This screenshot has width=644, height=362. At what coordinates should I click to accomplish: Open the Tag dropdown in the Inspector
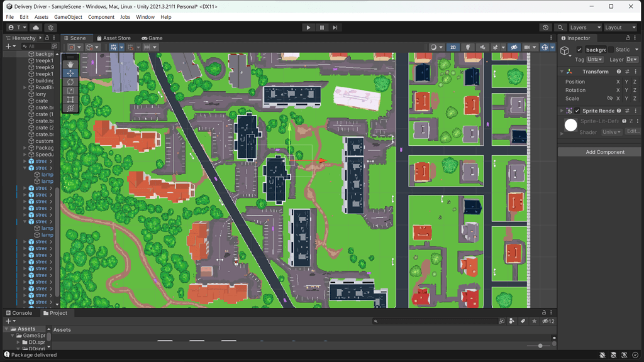(595, 59)
